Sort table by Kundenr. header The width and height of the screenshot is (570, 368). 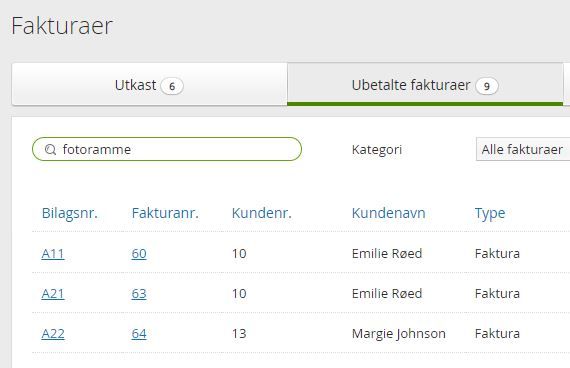pyautogui.click(x=262, y=213)
